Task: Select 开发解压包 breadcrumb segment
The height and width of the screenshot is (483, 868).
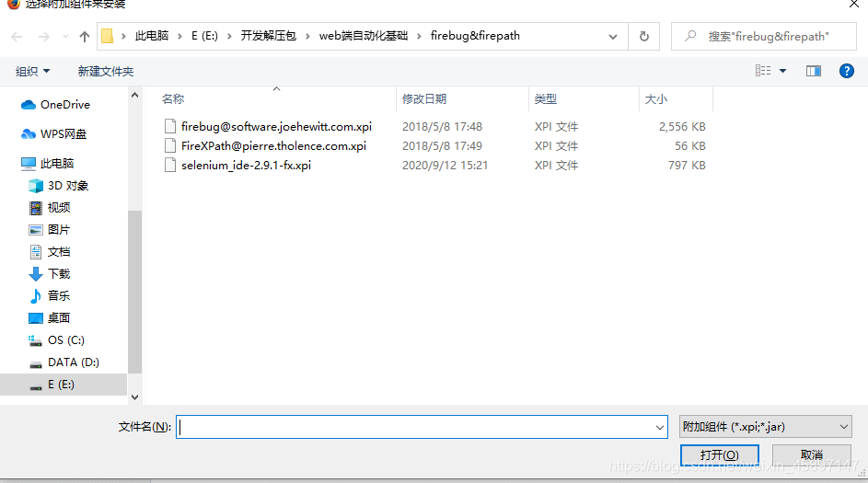Action: [x=269, y=36]
